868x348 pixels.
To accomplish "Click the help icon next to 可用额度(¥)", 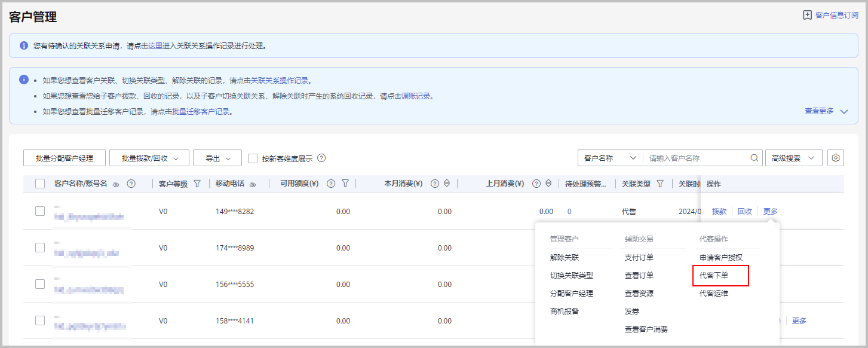I will tap(331, 184).
